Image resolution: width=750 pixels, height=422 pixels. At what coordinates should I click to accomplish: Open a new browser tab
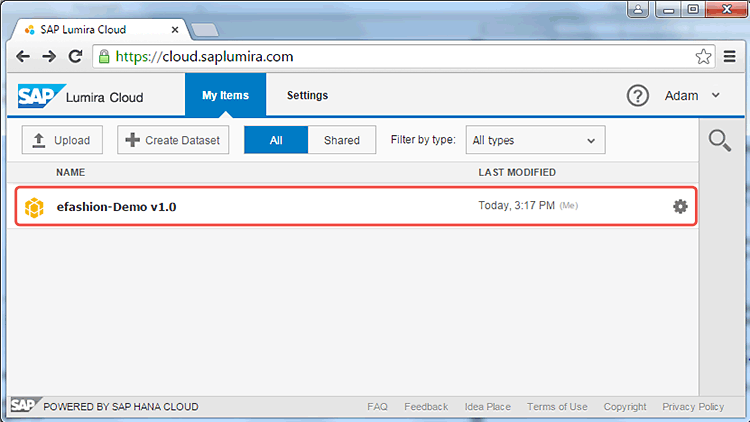pos(205,30)
